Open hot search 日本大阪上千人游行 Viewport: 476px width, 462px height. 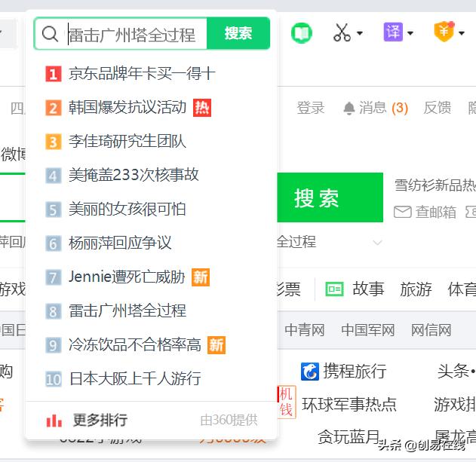tap(135, 379)
